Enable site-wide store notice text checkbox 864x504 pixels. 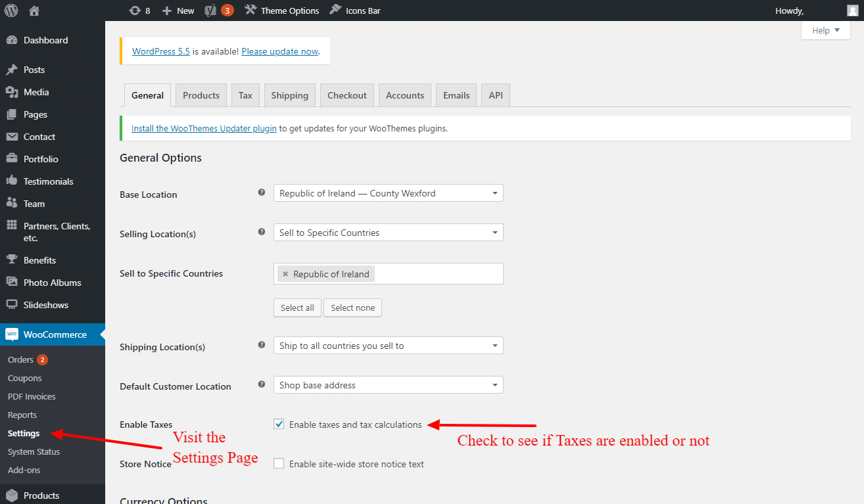point(279,464)
